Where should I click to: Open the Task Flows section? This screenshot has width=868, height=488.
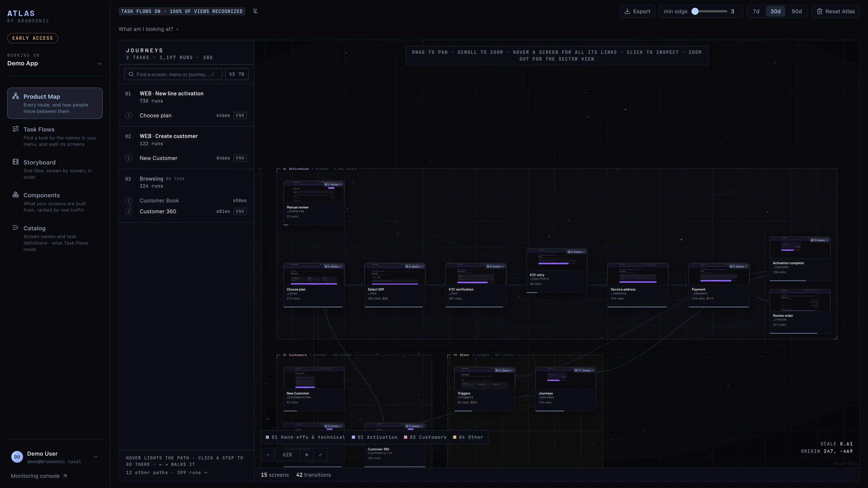coord(55,136)
